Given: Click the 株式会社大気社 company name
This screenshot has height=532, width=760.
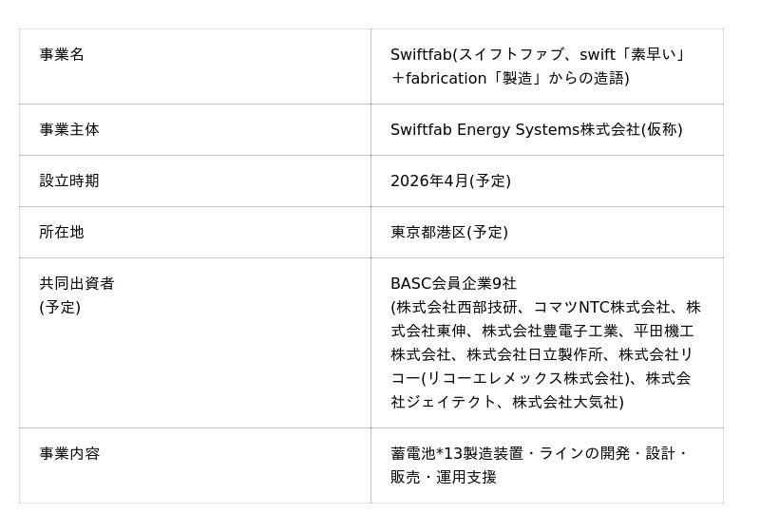Looking at the screenshot, I should click(x=565, y=403).
